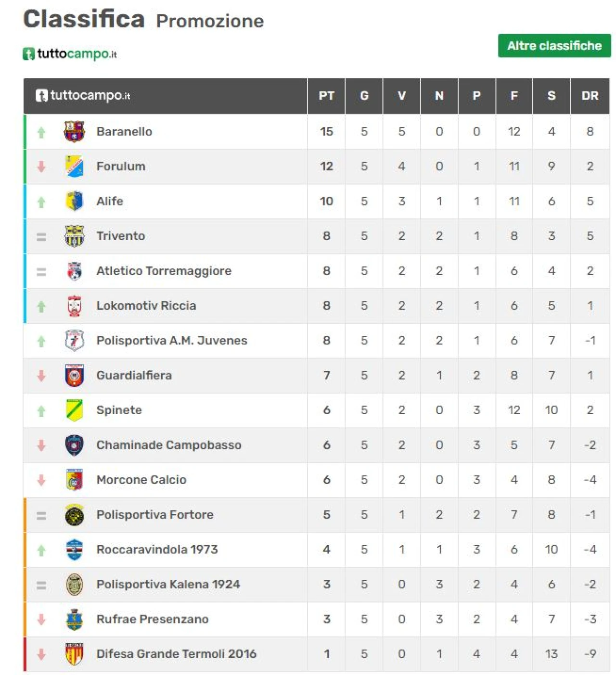Click the tuttocampo.it logo under title

[x=70, y=54]
